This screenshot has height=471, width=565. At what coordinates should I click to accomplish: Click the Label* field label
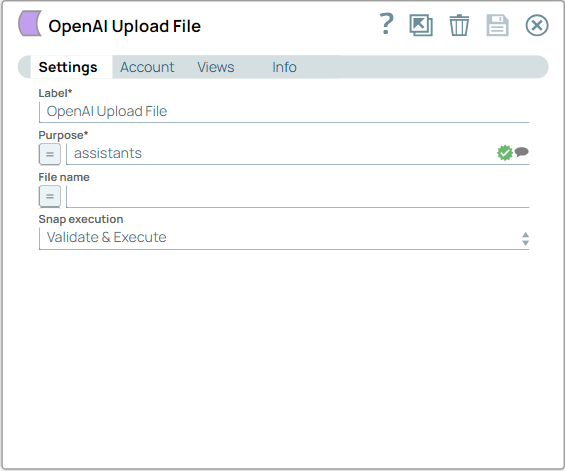55,93
